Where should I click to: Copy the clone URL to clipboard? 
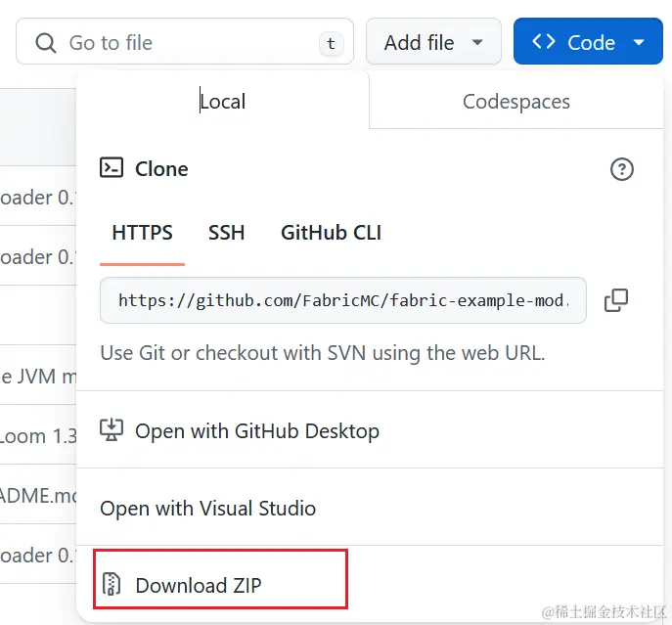pos(616,300)
